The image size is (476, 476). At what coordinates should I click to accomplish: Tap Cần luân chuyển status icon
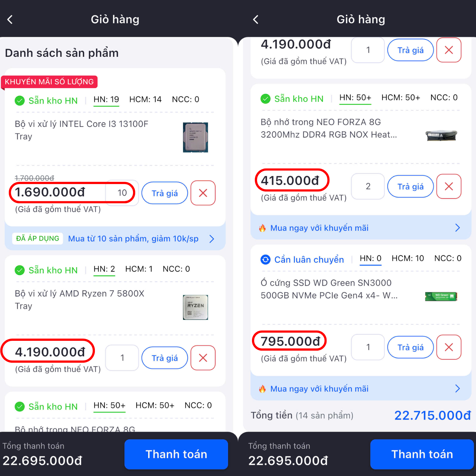pos(265,260)
